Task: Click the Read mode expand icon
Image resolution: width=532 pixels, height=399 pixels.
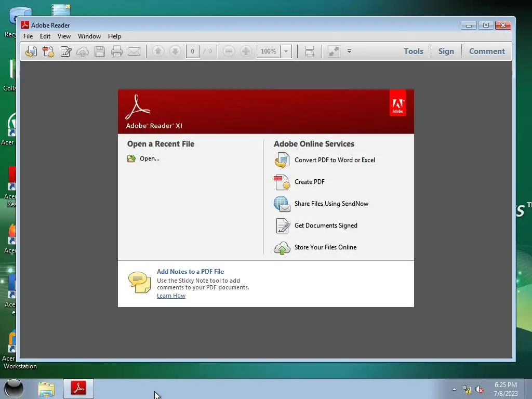Action: 334,51
